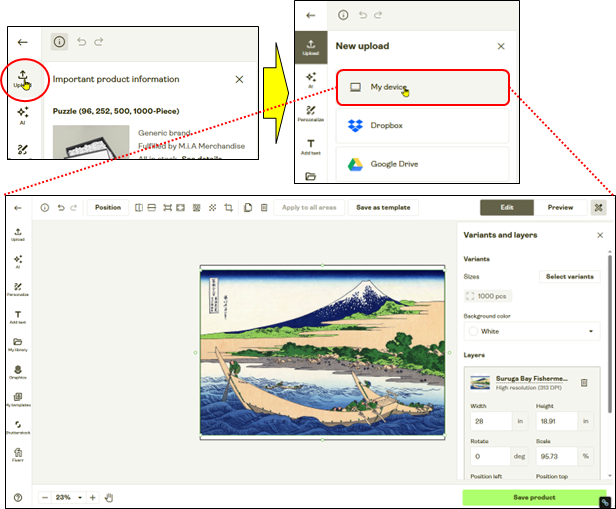The height and width of the screenshot is (509, 616).
Task: Delete the Suruga Bay layer with its trash icon
Action: (584, 383)
